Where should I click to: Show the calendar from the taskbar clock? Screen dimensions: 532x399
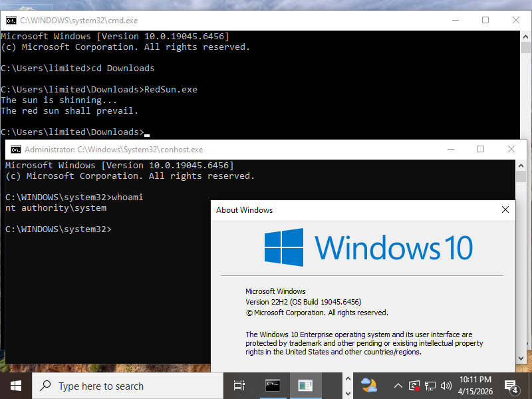click(x=475, y=386)
